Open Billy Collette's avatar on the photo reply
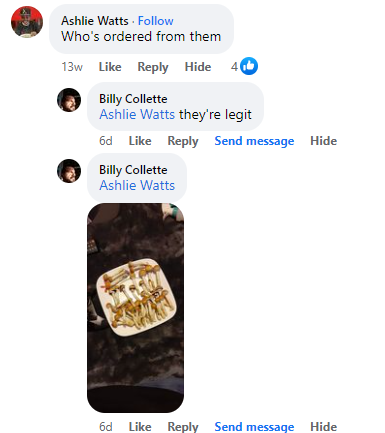The width and height of the screenshot is (385, 433). coord(69,171)
